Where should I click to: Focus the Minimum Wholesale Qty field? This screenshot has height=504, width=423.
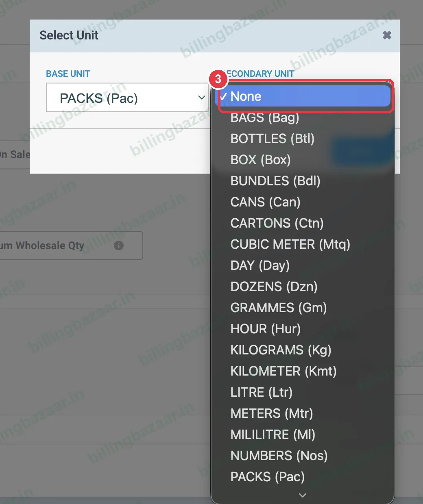tap(71, 245)
